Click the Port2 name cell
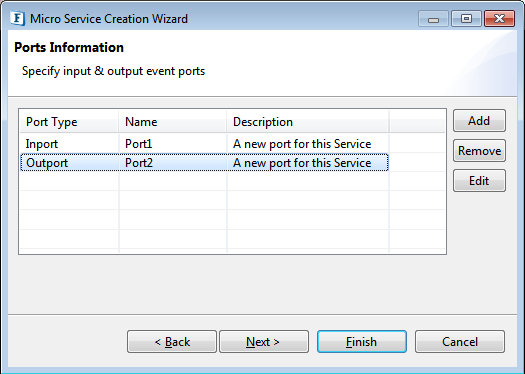 click(173, 163)
